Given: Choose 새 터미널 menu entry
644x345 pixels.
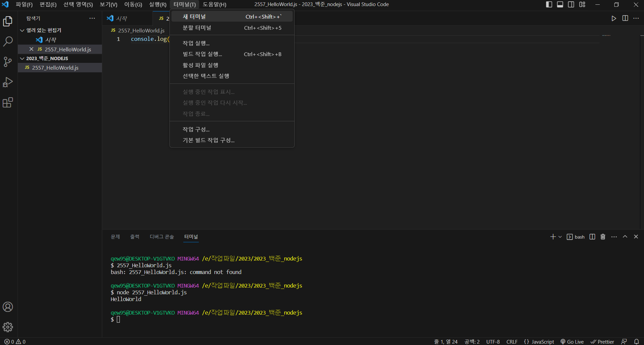Looking at the screenshot, I should [232, 17].
